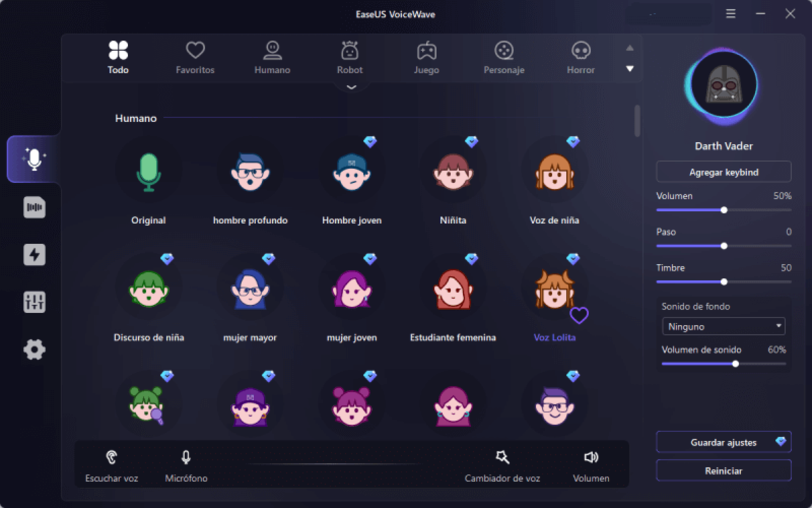This screenshot has height=508, width=812.
Task: Click the Darth Vader current voice avatar
Action: point(724,85)
